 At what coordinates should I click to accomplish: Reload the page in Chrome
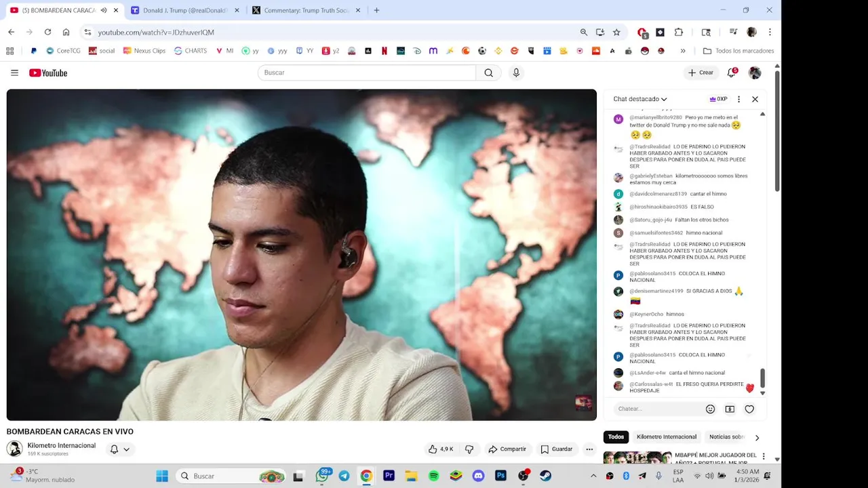click(x=47, y=32)
